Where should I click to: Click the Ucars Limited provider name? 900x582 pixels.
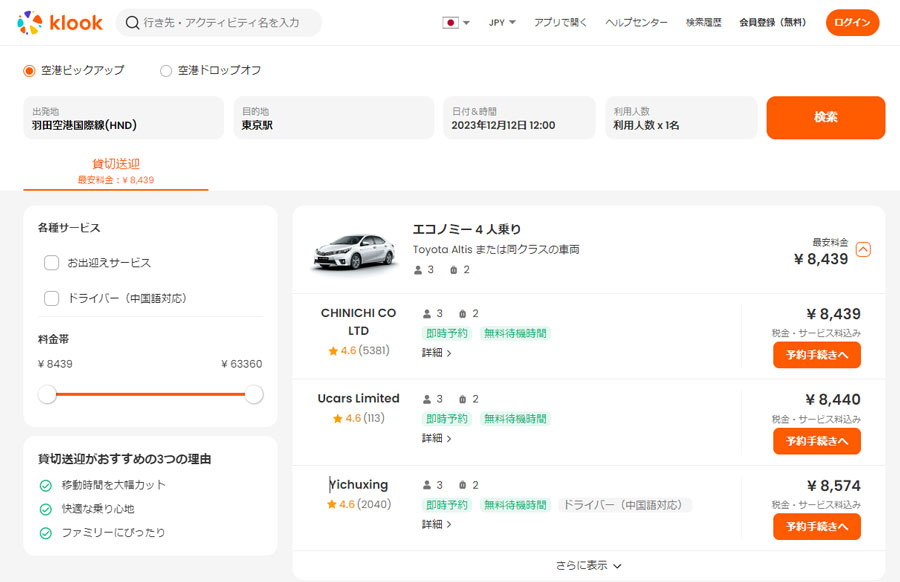click(x=358, y=398)
